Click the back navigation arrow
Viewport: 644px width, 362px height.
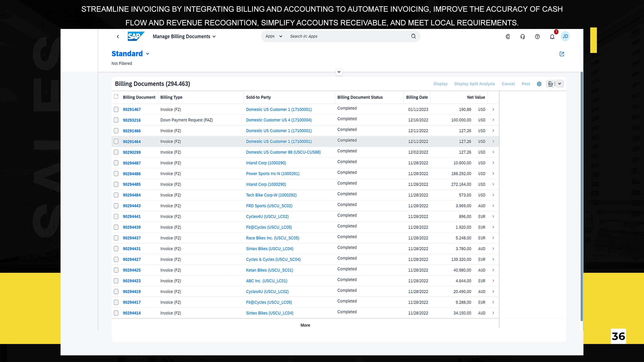point(118,36)
